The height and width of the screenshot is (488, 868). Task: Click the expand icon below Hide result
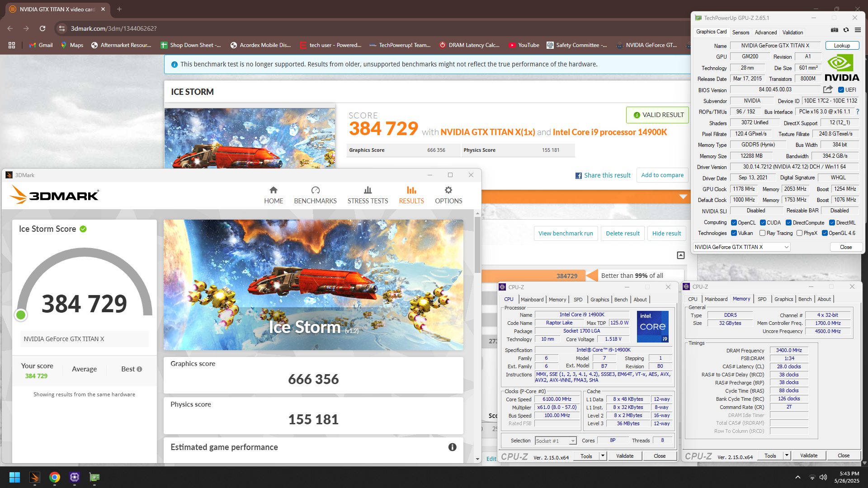pos(681,255)
